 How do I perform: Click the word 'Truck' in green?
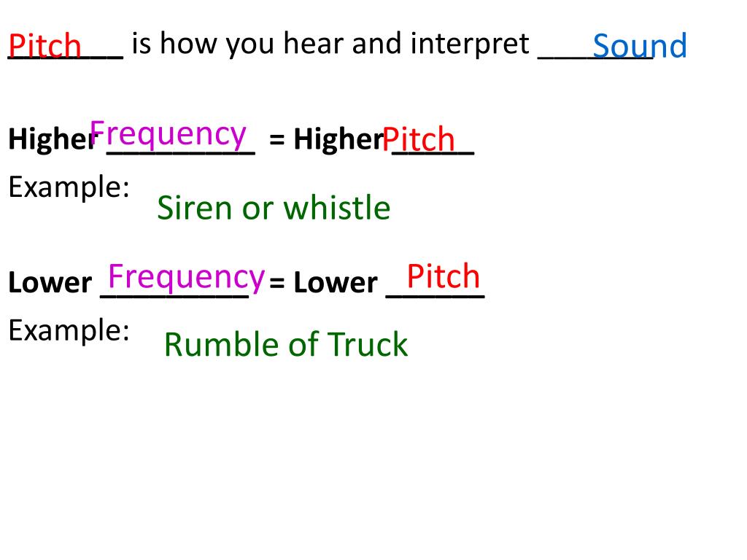point(368,344)
